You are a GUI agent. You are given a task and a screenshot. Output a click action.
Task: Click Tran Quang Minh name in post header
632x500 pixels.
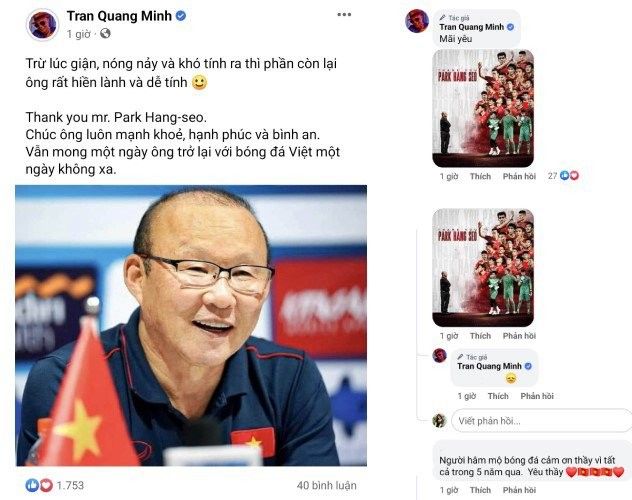click(x=119, y=16)
